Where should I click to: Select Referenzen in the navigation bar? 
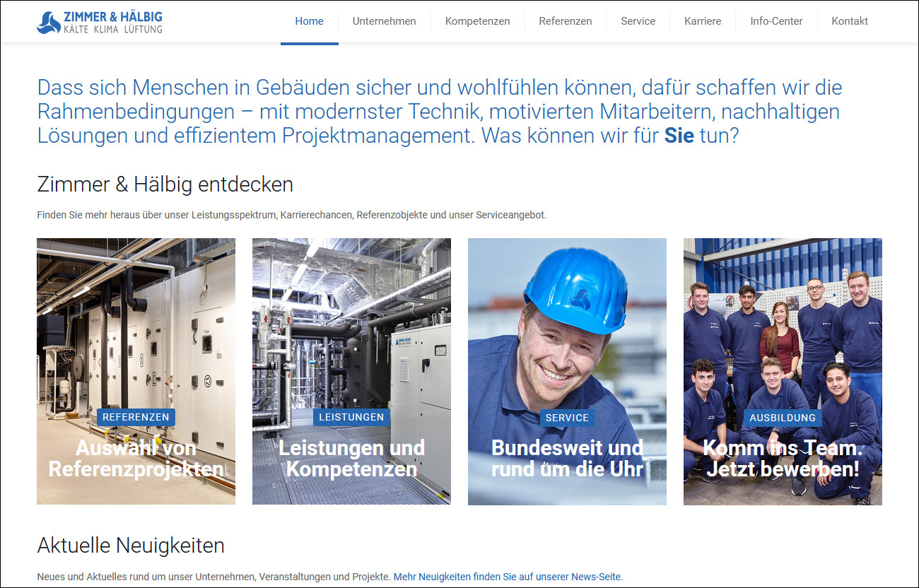[x=565, y=21]
